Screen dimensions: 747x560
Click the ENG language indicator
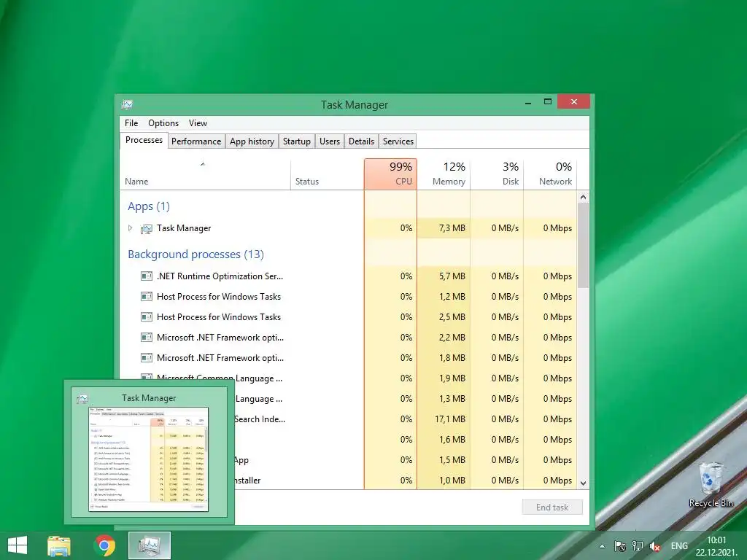[679, 546]
